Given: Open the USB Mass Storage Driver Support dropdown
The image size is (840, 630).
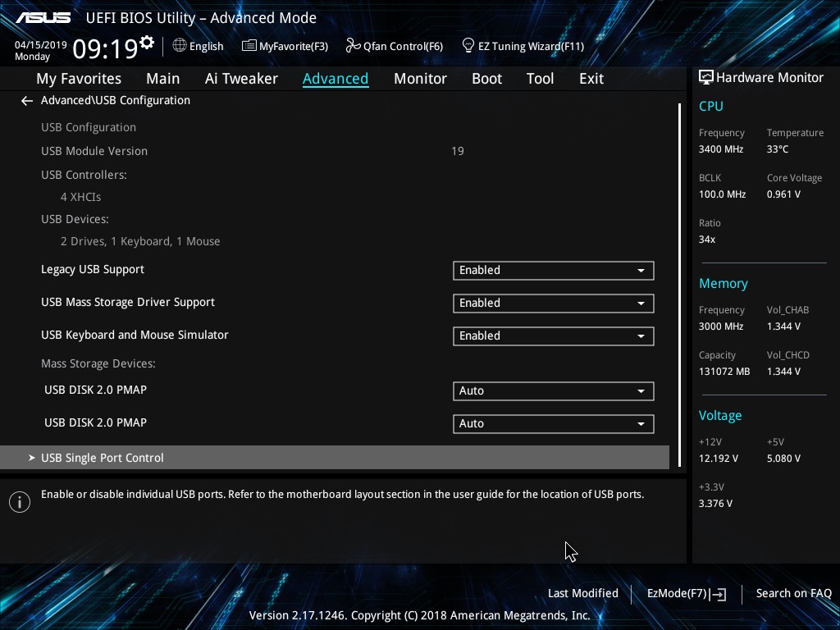Looking at the screenshot, I should coord(553,304).
